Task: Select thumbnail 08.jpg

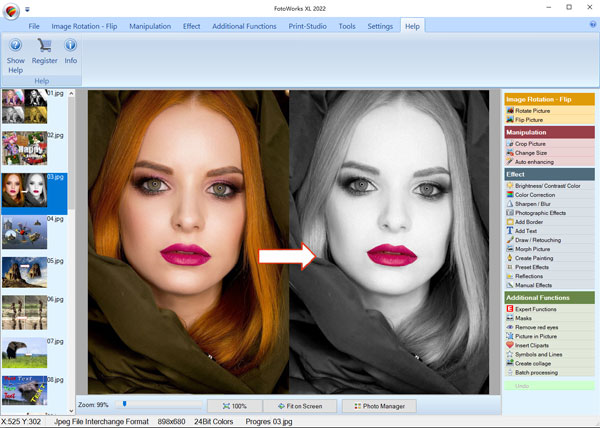Action: click(25, 390)
